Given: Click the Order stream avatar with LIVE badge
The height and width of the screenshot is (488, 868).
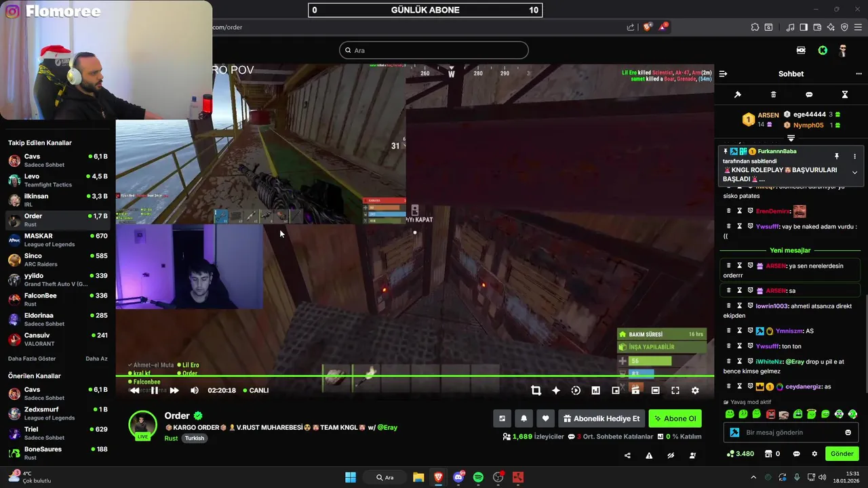Looking at the screenshot, I should pos(142,425).
